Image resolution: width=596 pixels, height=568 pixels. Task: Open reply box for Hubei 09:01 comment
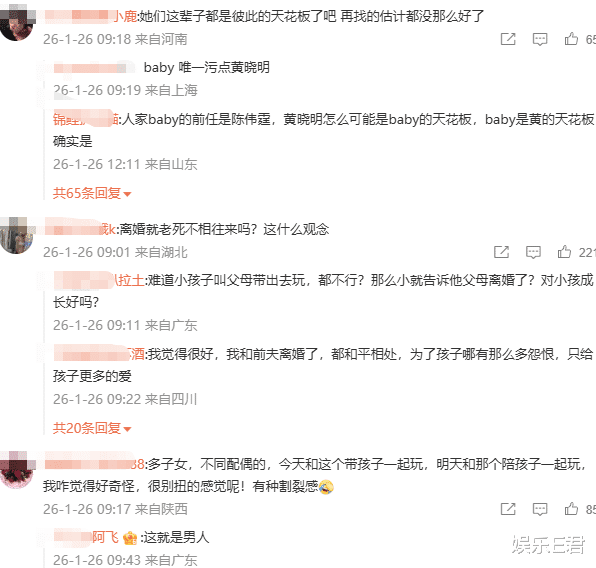[x=533, y=252]
